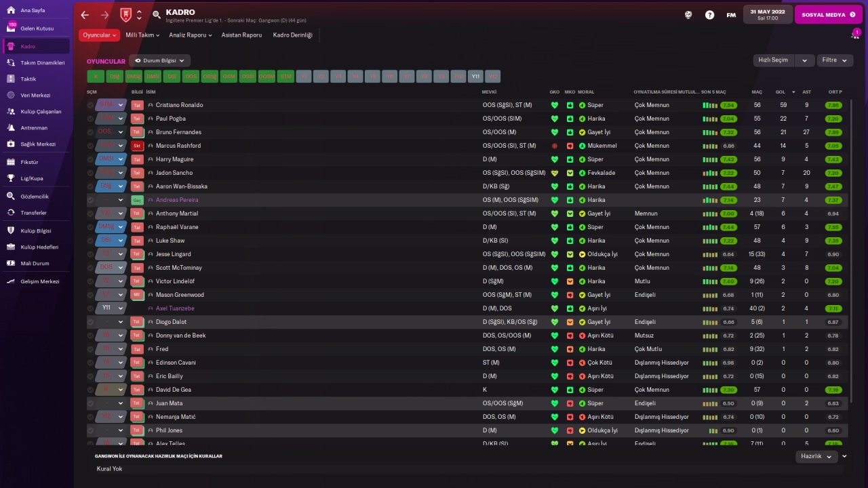
Task: Switch to Asistan Raporu tab
Action: pos(241,35)
